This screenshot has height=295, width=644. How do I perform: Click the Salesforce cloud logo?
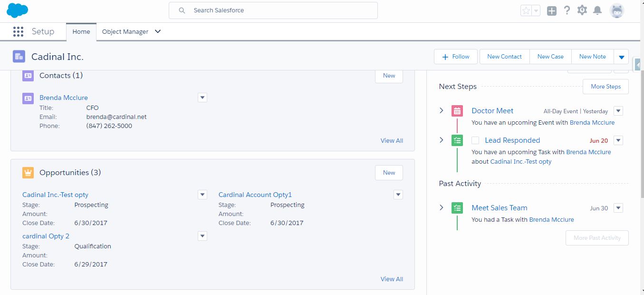(x=18, y=10)
